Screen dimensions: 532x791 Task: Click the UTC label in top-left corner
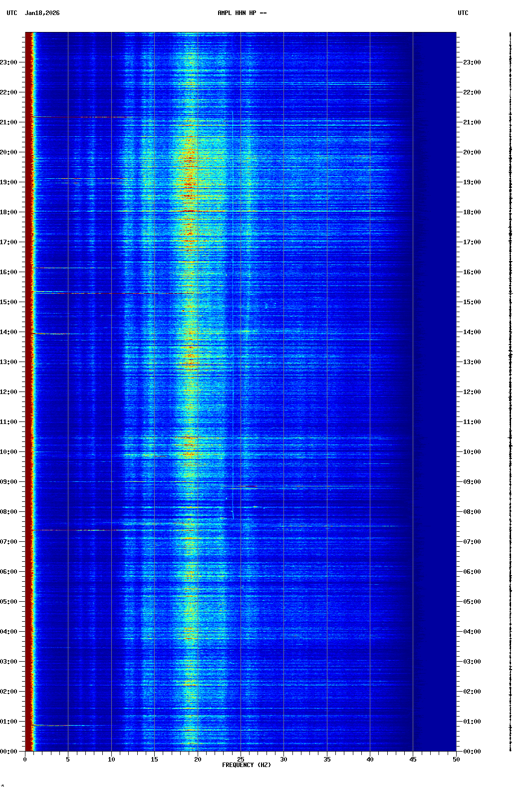[12, 13]
